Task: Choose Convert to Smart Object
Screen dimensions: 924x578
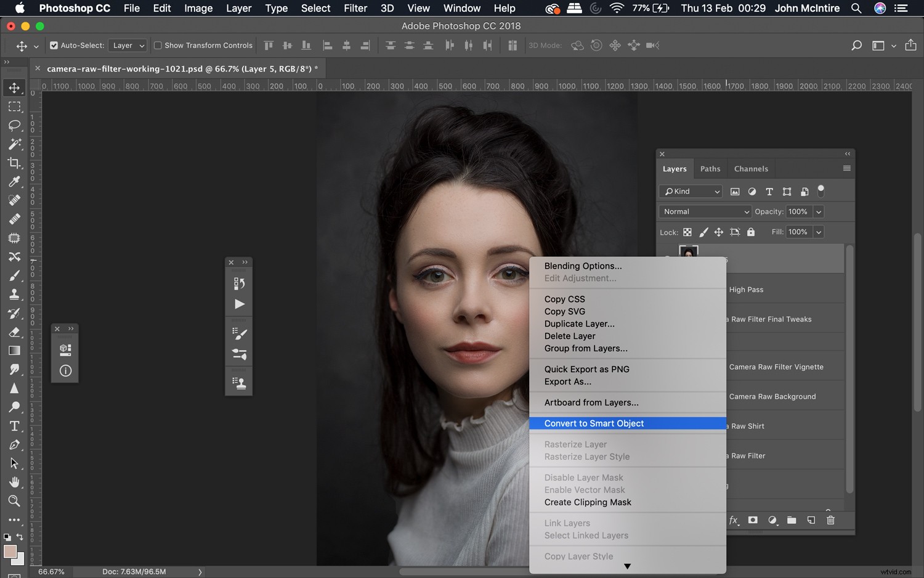Action: click(x=593, y=423)
